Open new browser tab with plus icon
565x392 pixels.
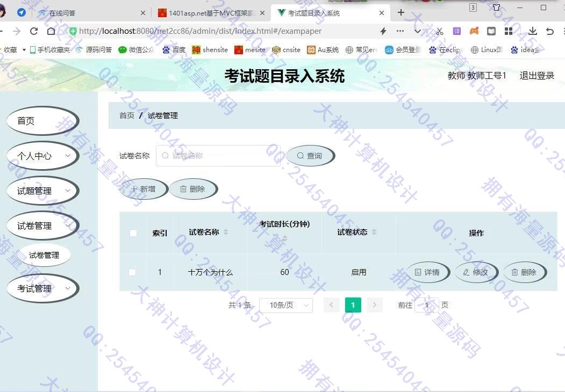pyautogui.click(x=401, y=12)
